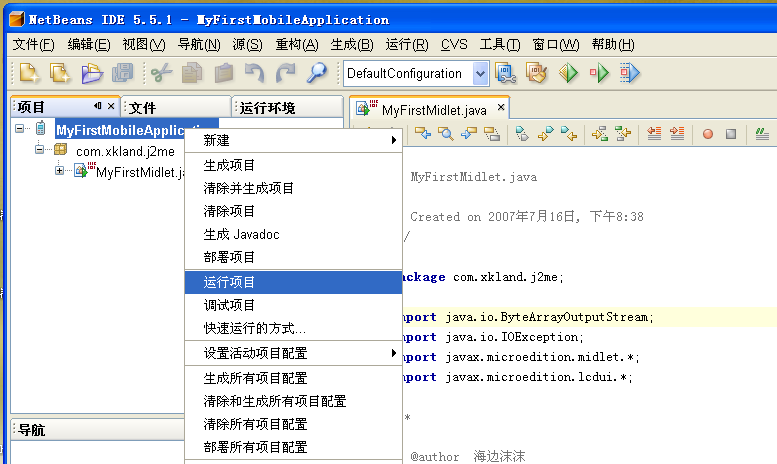The height and width of the screenshot is (464, 777).
Task: Click Find Next Occurrence in editor toolbar
Action: (x=469, y=133)
